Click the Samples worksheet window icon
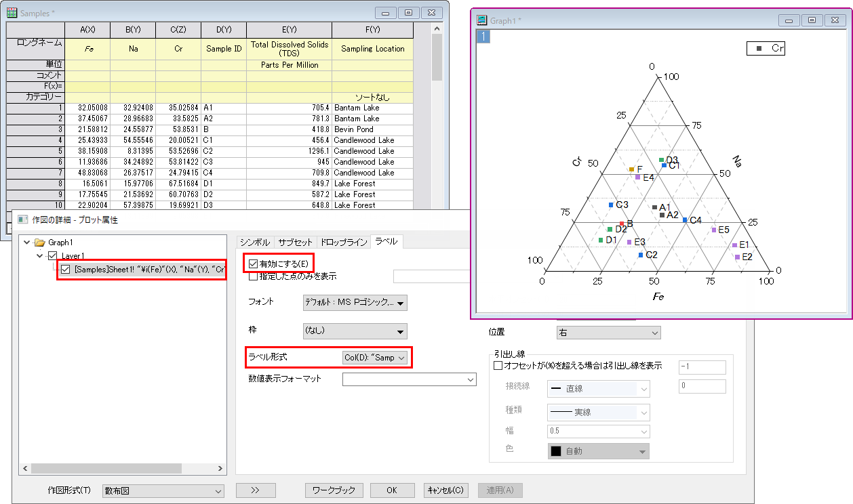This screenshot has height=504, width=853. [12, 13]
